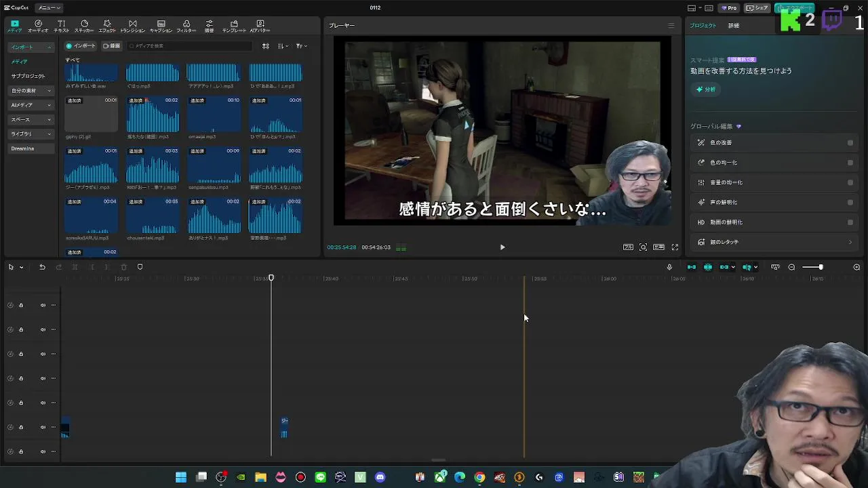
Task: Enable the 音量の均一化 checkbox
Action: tap(850, 182)
